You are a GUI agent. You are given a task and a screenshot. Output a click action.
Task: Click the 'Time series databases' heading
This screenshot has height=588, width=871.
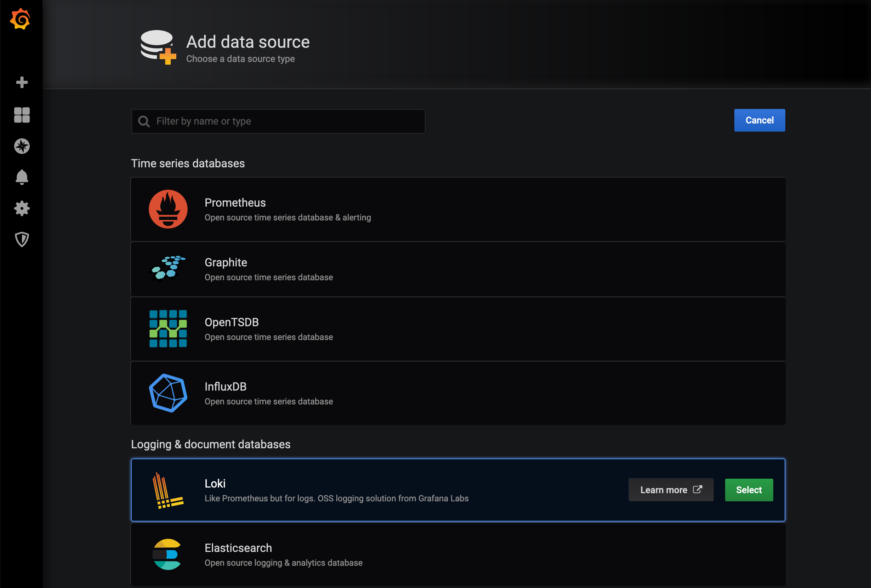point(188,164)
